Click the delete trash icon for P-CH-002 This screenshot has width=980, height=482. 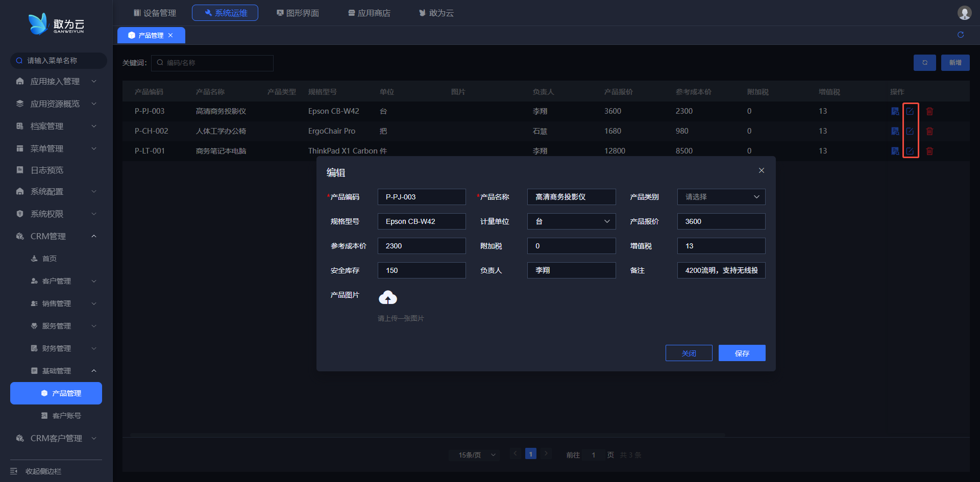click(x=929, y=131)
